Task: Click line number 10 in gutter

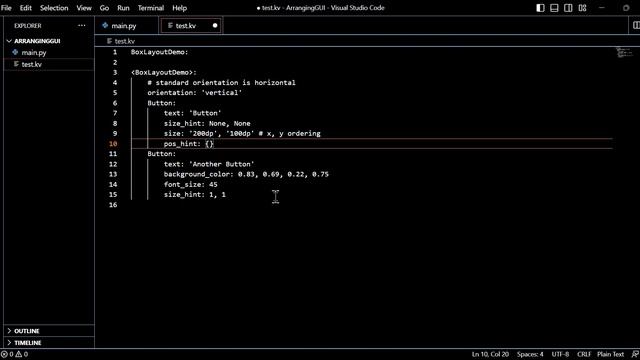Action: pyautogui.click(x=113, y=144)
